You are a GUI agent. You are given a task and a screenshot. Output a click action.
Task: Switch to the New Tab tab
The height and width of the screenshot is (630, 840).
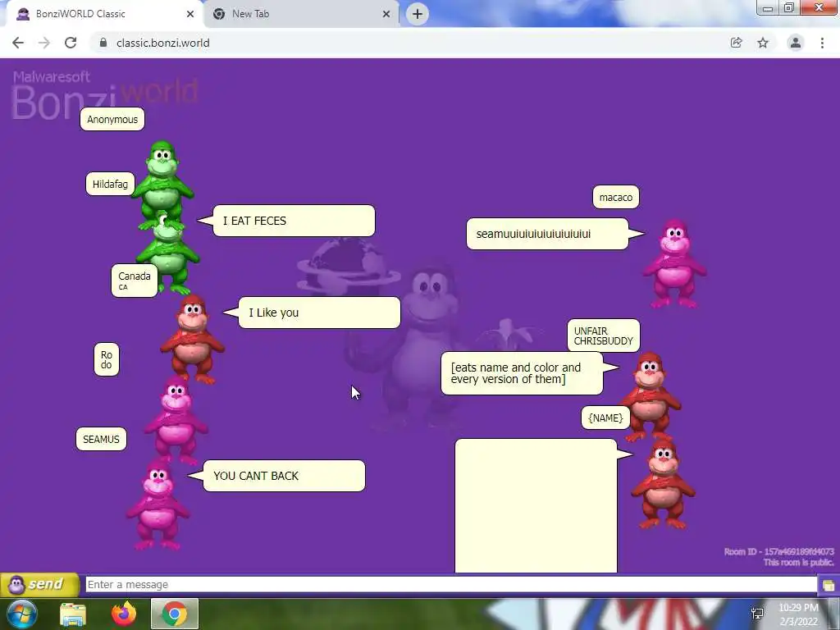click(x=300, y=14)
